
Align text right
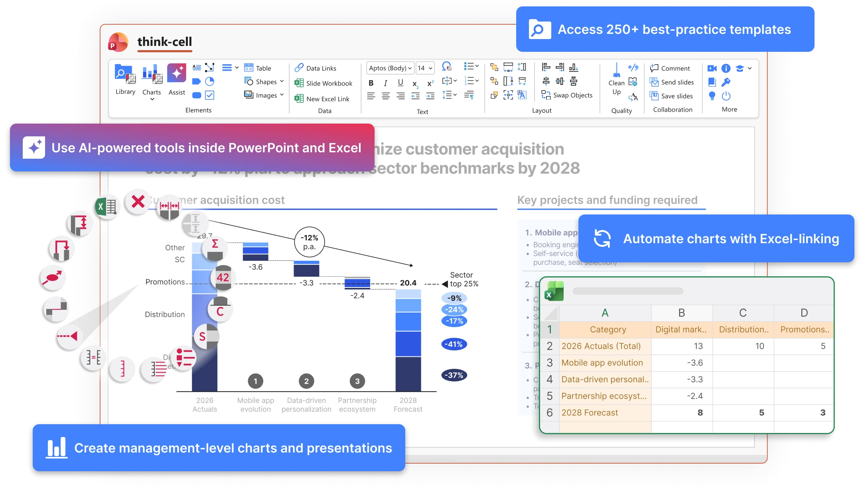(400, 96)
